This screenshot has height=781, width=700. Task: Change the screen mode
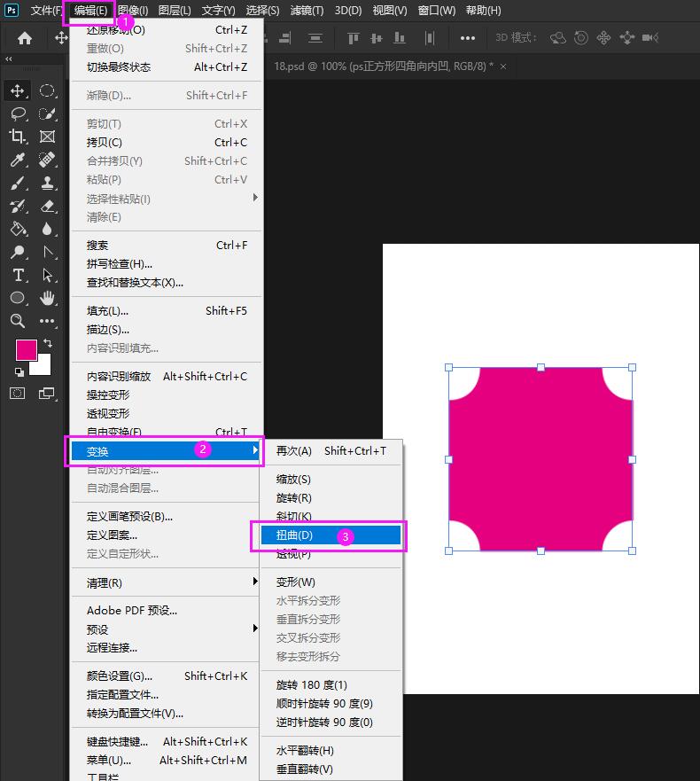click(47, 394)
